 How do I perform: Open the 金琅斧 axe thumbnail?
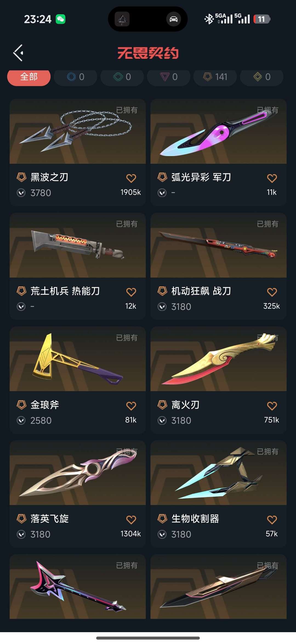[x=78, y=359]
